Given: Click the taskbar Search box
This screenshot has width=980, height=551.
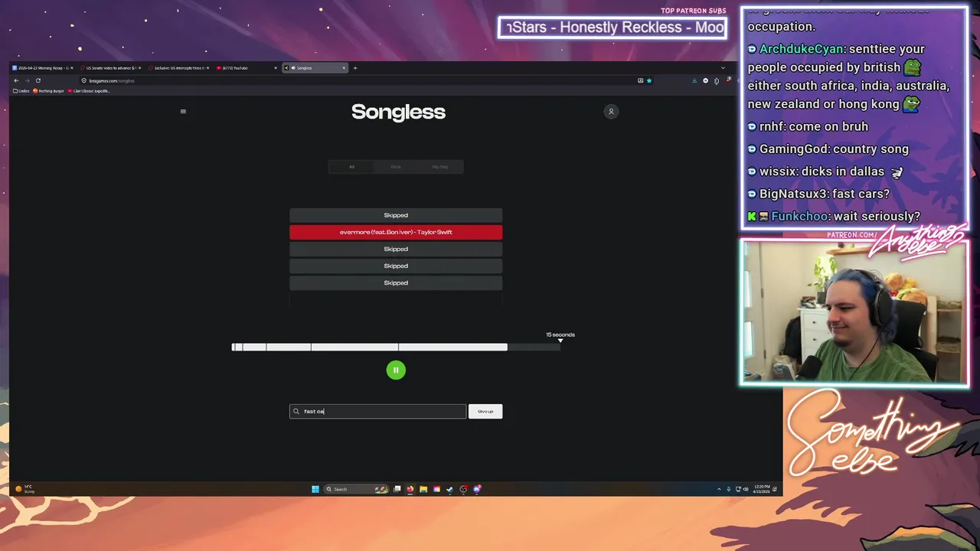Looking at the screenshot, I should pyautogui.click(x=356, y=489).
